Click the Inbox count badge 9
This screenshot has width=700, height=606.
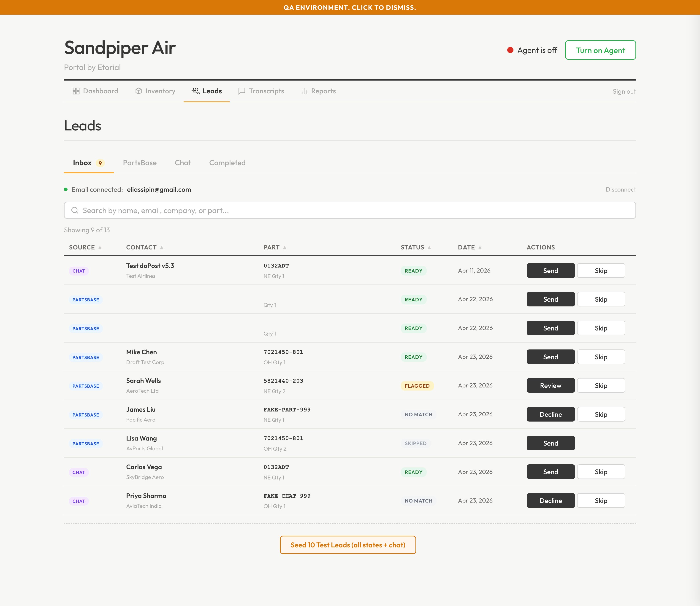coord(100,163)
